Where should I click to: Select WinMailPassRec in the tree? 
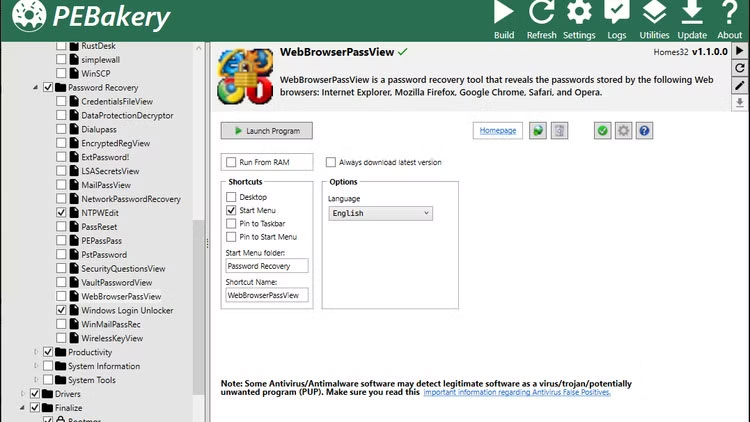point(110,324)
